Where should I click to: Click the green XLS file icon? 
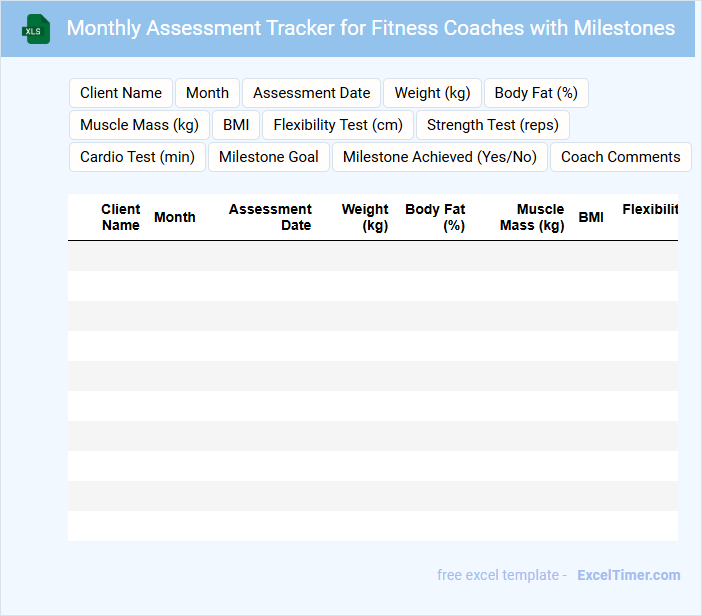37,29
